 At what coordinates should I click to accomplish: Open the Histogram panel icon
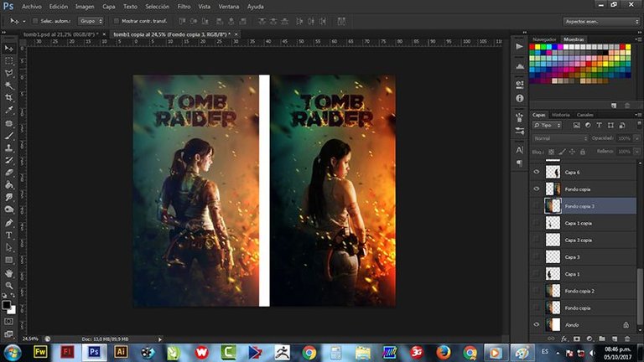point(520,65)
